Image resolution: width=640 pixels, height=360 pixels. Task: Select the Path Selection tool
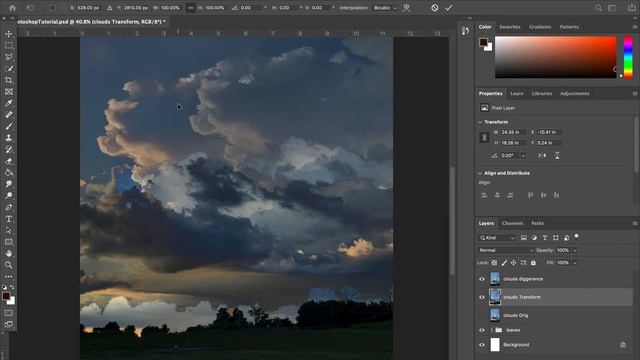coord(9,231)
